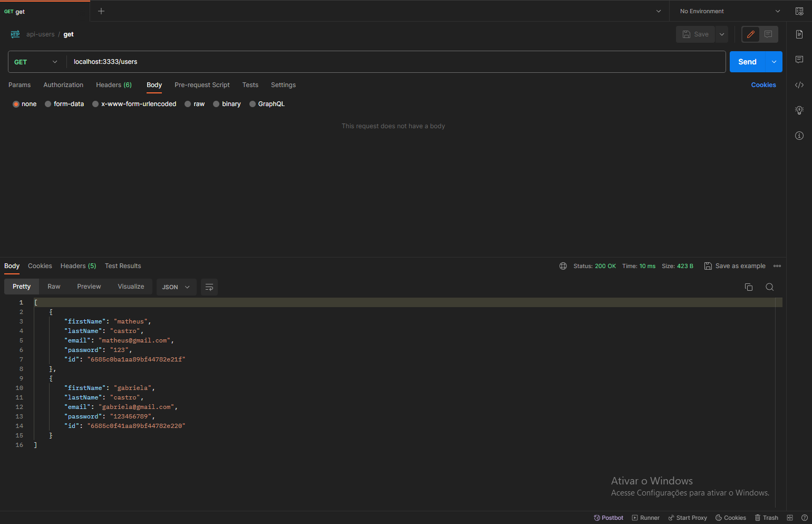Toggle two-pane layout icon in status bar

coord(790,518)
